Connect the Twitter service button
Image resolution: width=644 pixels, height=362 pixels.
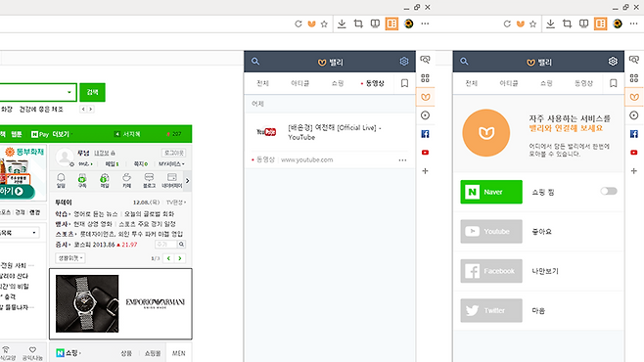pos(491,310)
